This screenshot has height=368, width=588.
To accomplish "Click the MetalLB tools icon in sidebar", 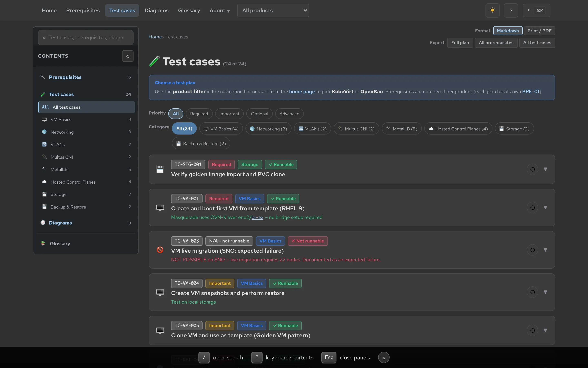I will coord(44,169).
